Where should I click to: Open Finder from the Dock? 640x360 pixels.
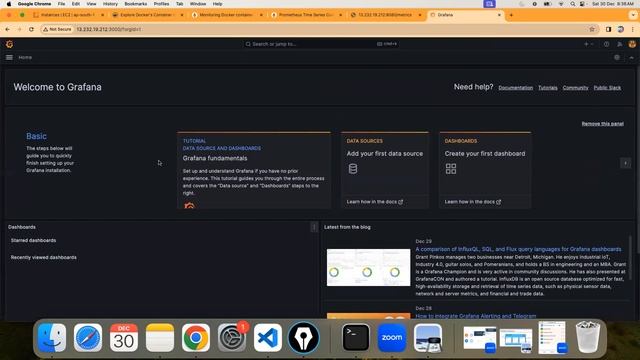point(52,338)
